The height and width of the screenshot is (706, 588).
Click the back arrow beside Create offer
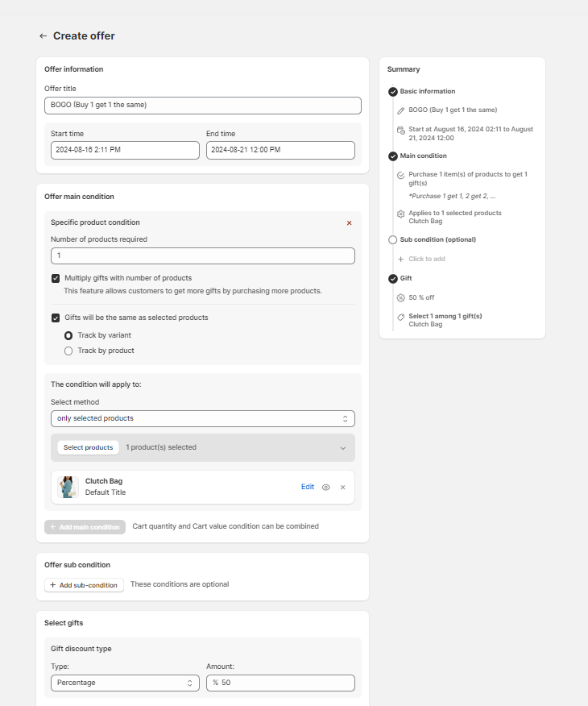[x=43, y=36]
